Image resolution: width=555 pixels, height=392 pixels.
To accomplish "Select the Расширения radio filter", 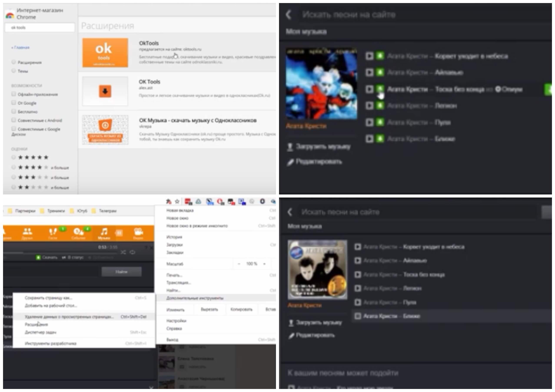I will click(x=13, y=62).
